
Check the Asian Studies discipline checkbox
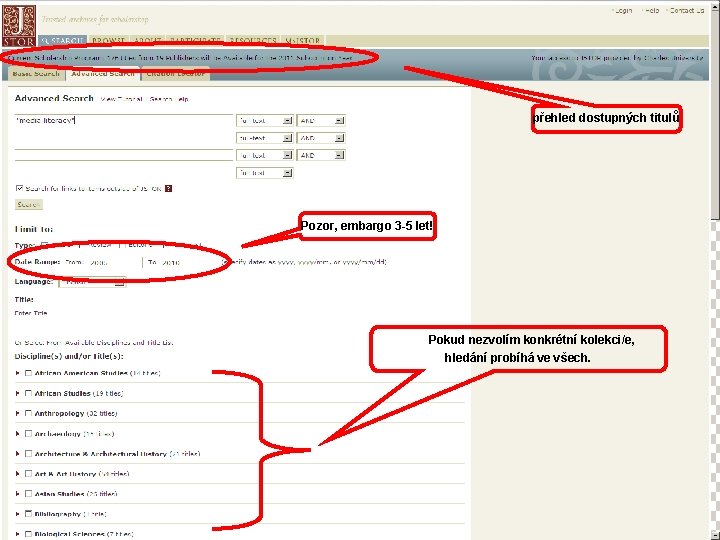tap(28, 494)
